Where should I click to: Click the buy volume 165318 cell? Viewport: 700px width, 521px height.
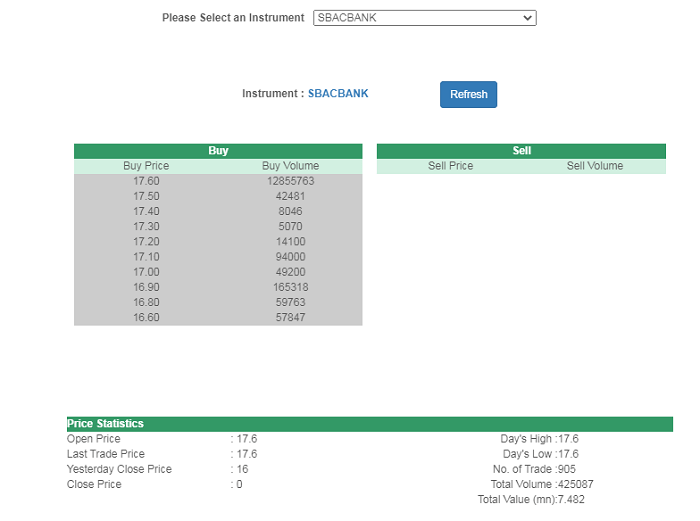click(x=290, y=287)
